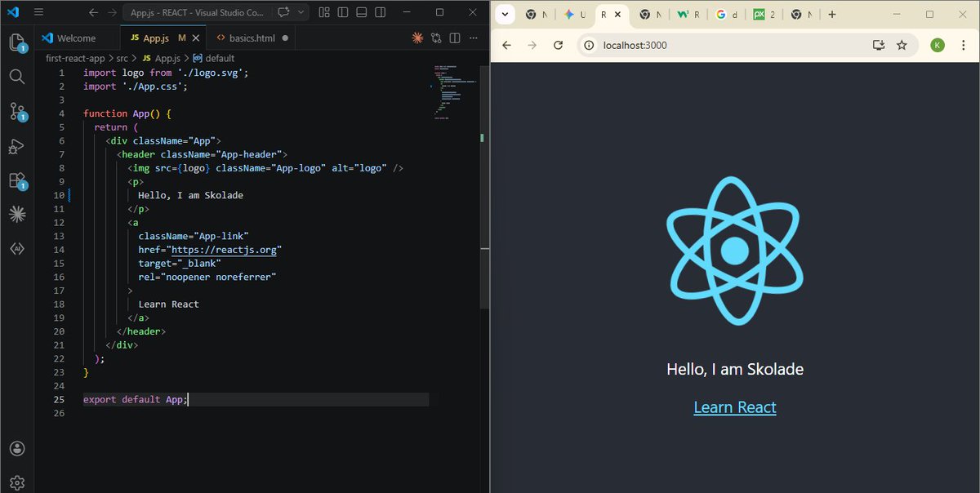Open a new Chrome tab with plus button
This screenshot has width=980, height=493.
(x=831, y=15)
